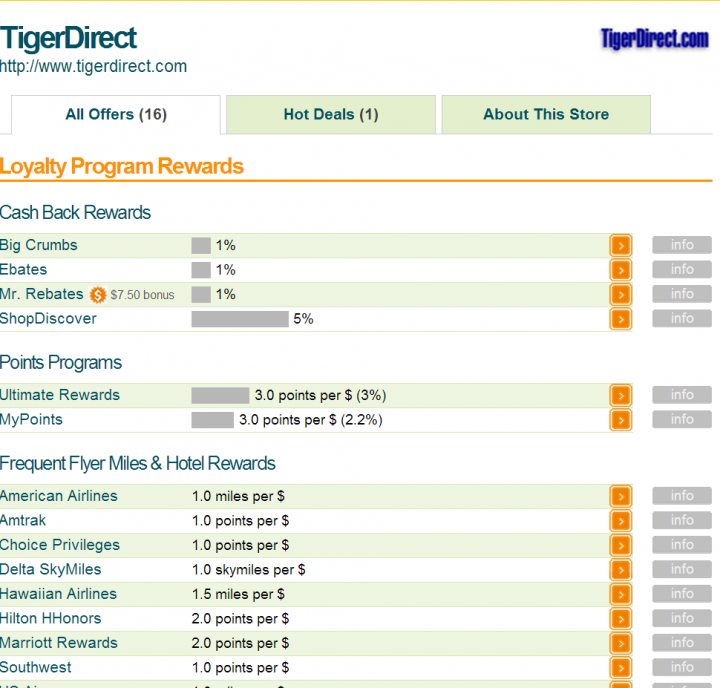The image size is (720, 688).
Task: Open the Big Crumbs program link
Action: coord(39,245)
